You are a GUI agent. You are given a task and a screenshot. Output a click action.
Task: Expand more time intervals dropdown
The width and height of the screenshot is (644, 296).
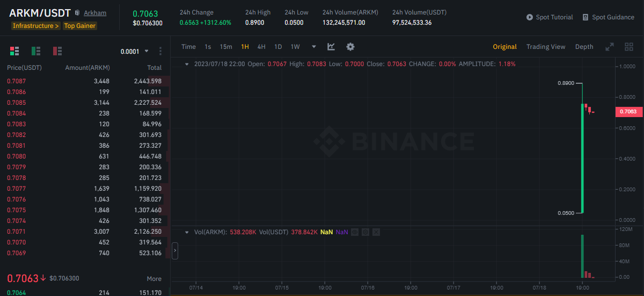click(314, 47)
